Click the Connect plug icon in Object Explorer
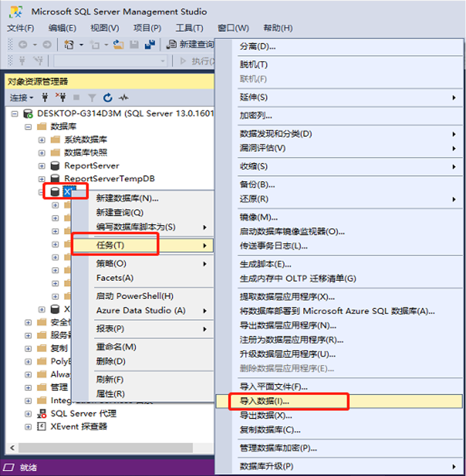 (x=45, y=98)
